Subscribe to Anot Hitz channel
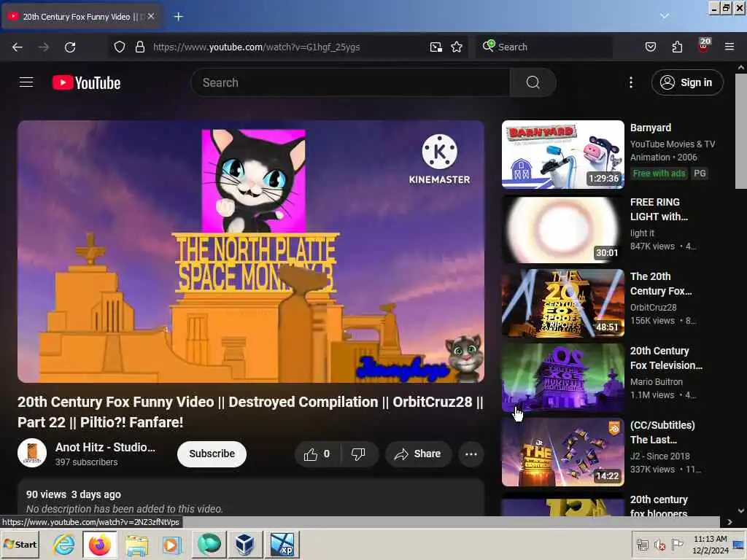The image size is (747, 560). click(212, 454)
